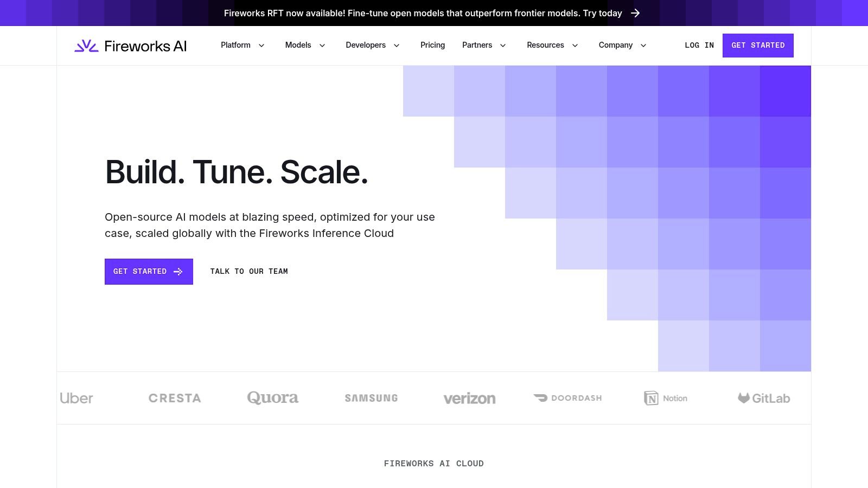Click TALK TO OUR TEAM
Image resolution: width=868 pixels, height=488 pixels.
coord(249,272)
